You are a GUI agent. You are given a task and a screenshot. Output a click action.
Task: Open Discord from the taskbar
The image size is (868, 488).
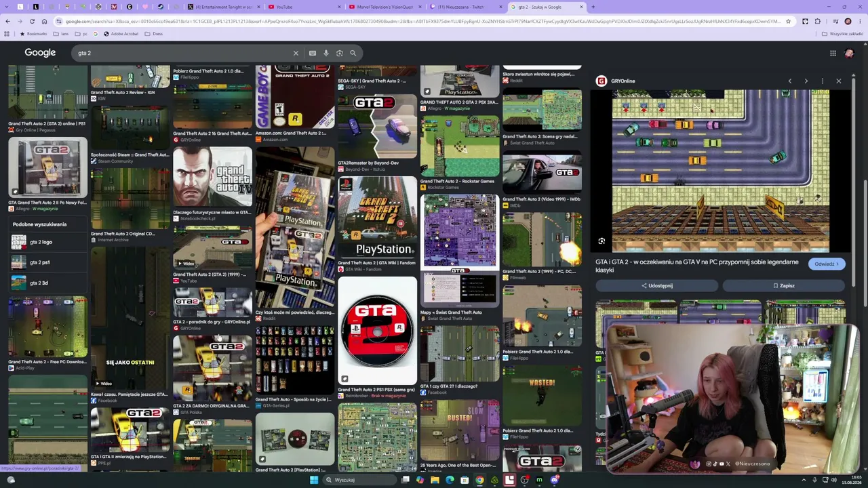(555, 480)
